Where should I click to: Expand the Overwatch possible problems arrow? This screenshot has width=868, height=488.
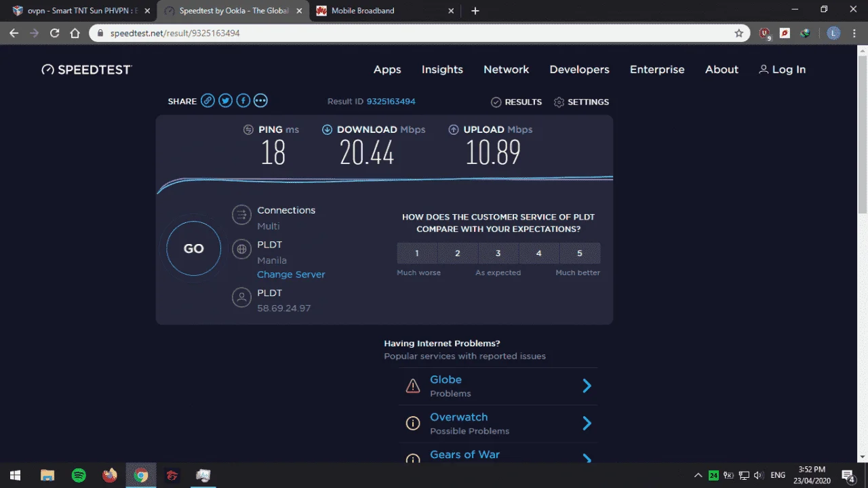tap(587, 424)
